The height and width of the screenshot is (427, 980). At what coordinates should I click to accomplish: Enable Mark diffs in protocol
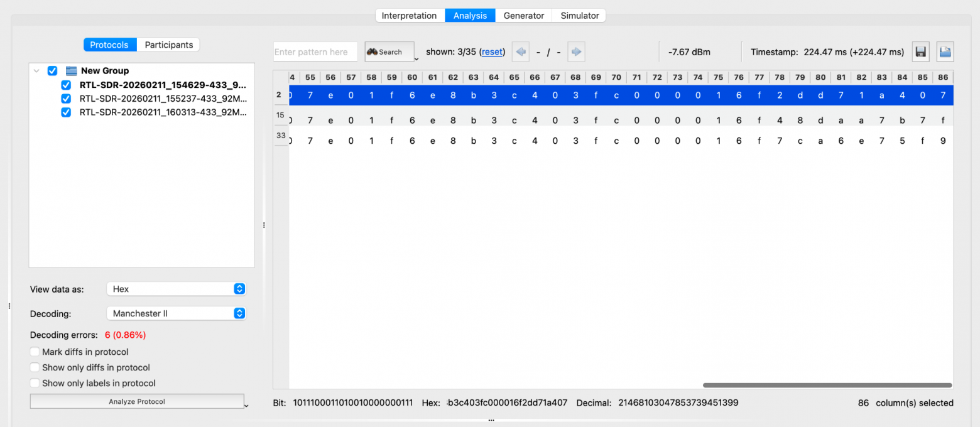coord(35,352)
